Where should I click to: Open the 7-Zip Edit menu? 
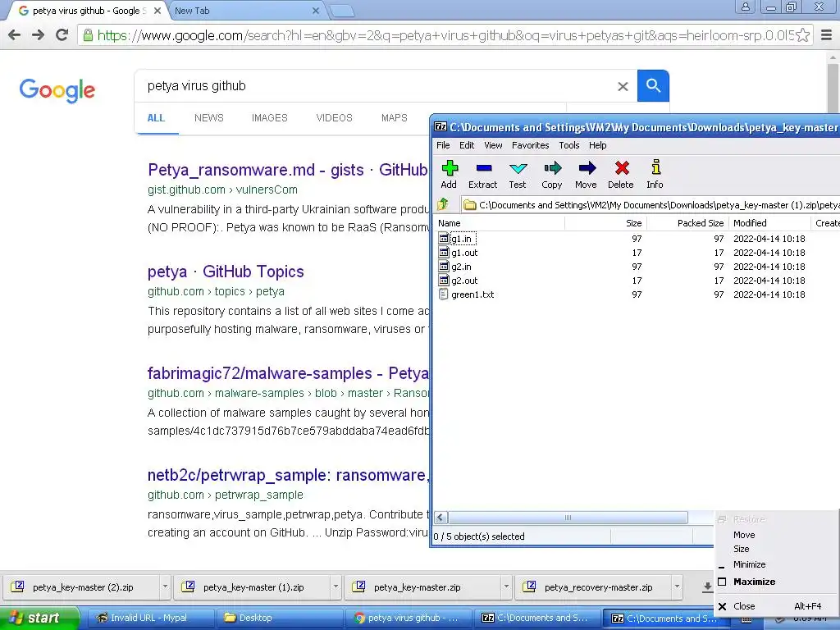467,145
